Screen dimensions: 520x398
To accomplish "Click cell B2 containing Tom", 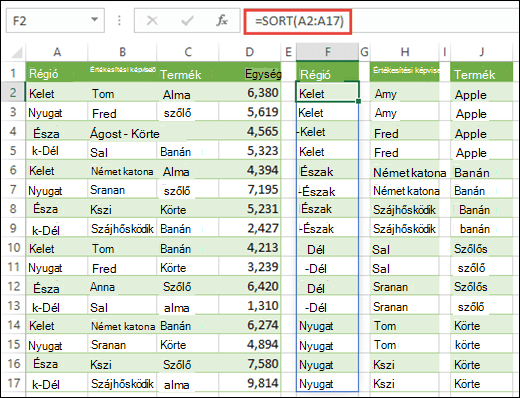I will [x=122, y=92].
